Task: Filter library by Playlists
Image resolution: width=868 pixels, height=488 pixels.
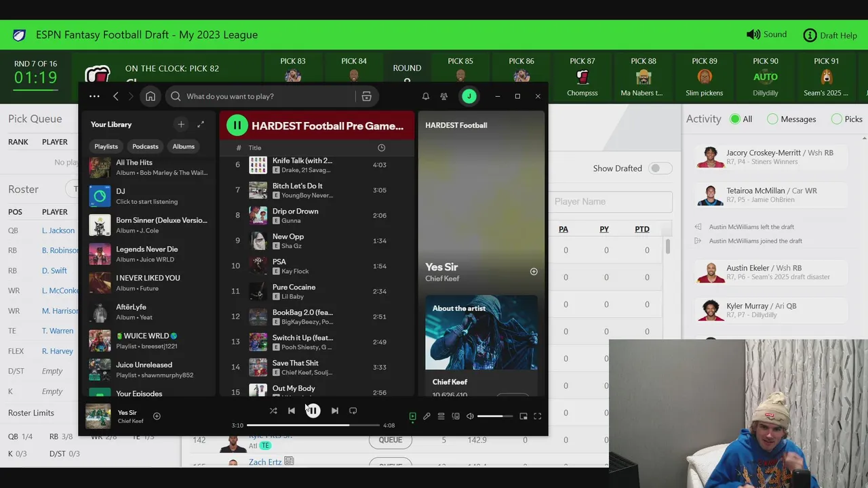Action: click(106, 146)
